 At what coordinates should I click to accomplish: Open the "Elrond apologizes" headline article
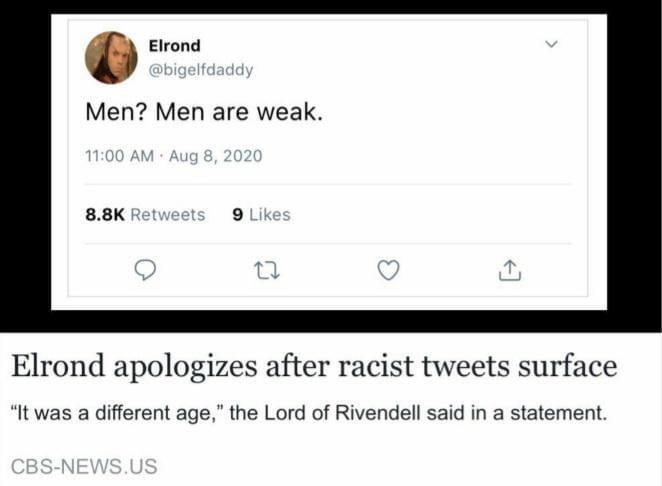click(x=313, y=367)
